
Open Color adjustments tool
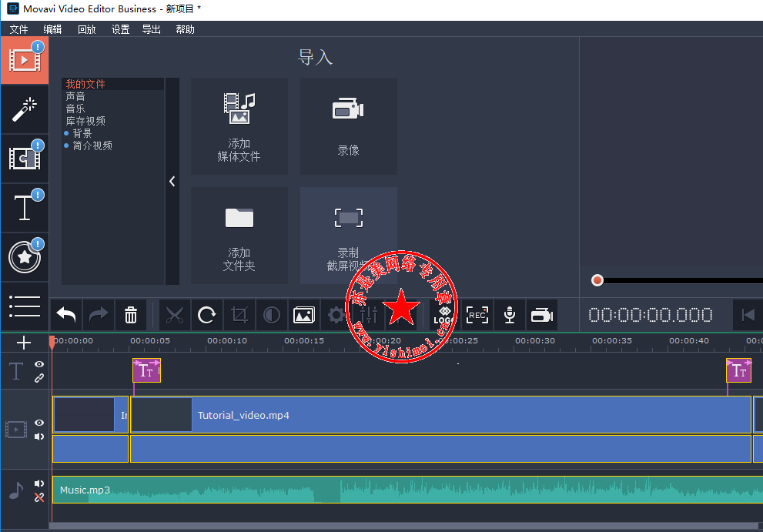click(272, 316)
